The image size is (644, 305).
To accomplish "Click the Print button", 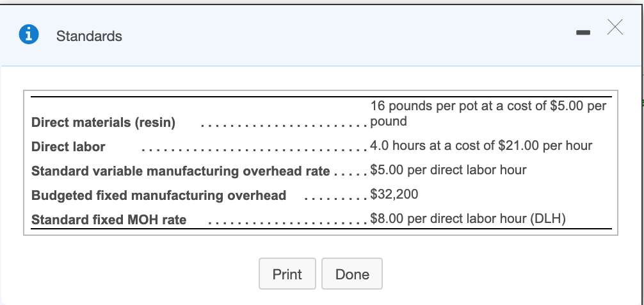I will 287,274.
